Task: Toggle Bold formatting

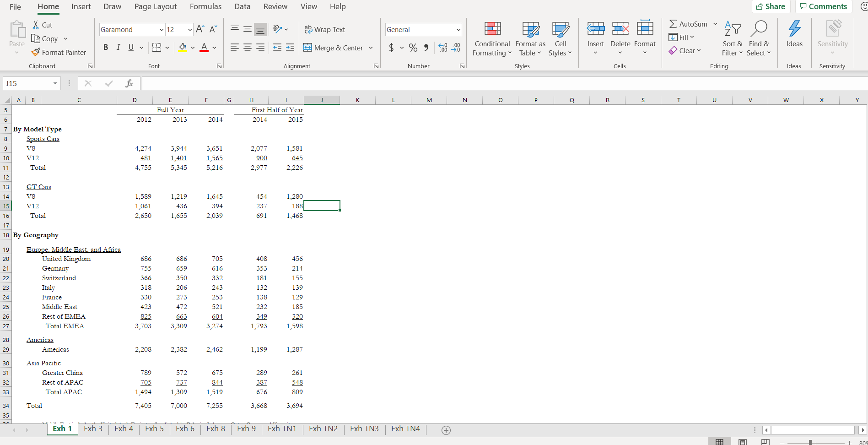Action: [x=106, y=48]
